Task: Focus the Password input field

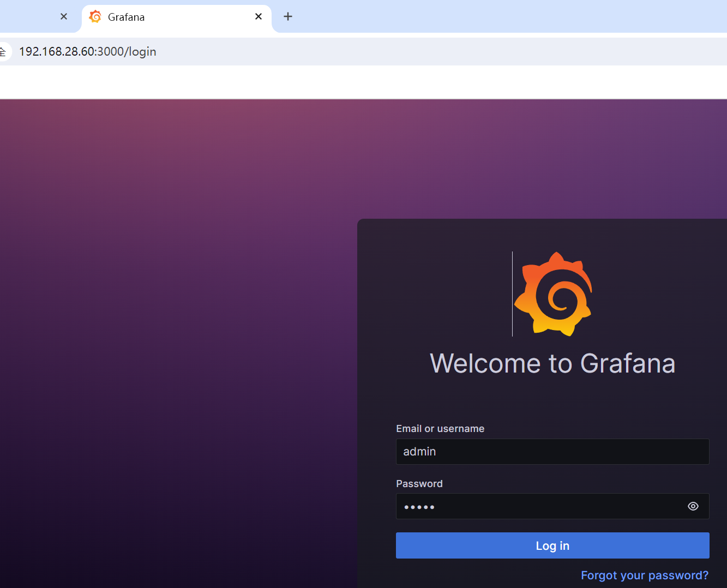Action: pyautogui.click(x=552, y=506)
